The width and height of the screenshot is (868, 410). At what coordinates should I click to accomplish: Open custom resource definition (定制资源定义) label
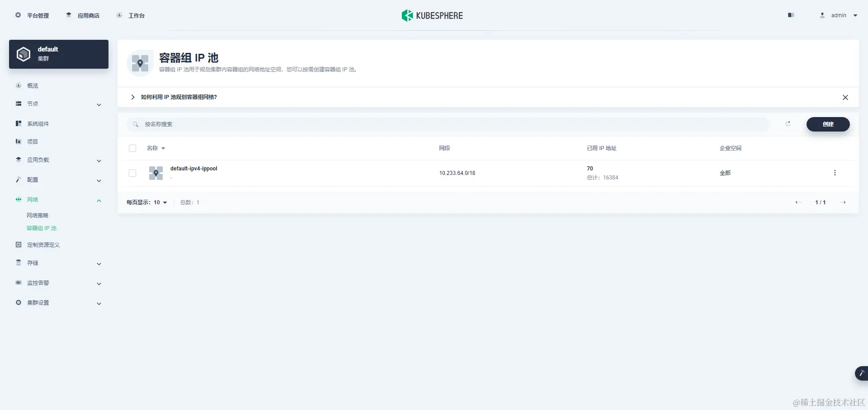(x=43, y=245)
